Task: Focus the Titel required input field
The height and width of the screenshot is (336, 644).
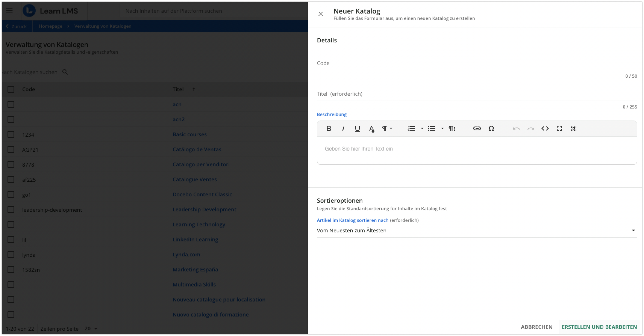Action: [x=477, y=94]
